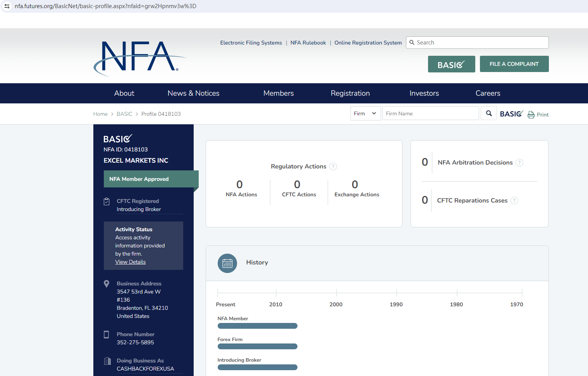Viewport: 588px width, 376px height.
Task: Open the View Details activity status link
Action: [131, 262]
